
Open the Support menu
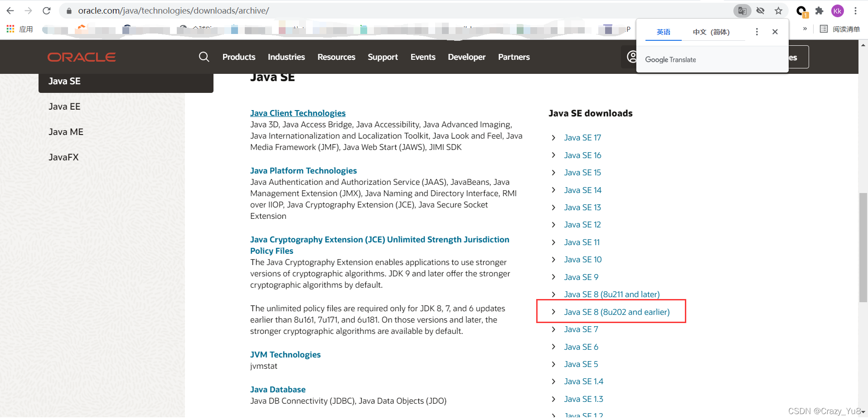[383, 57]
